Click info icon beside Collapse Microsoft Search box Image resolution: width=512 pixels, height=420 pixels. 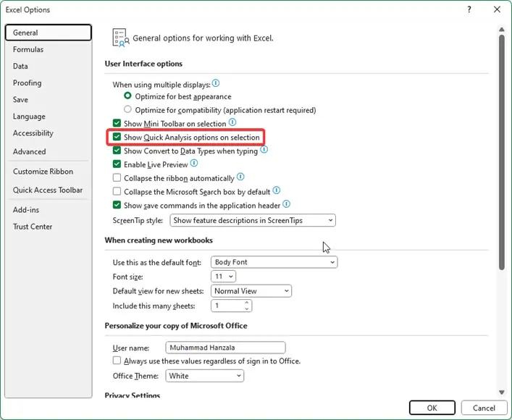point(276,190)
